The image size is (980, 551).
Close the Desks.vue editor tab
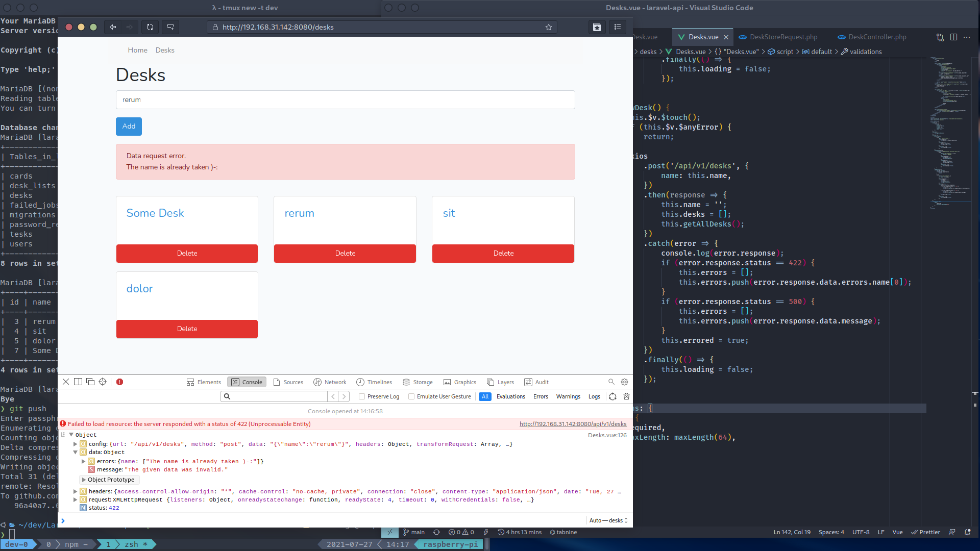tap(726, 37)
